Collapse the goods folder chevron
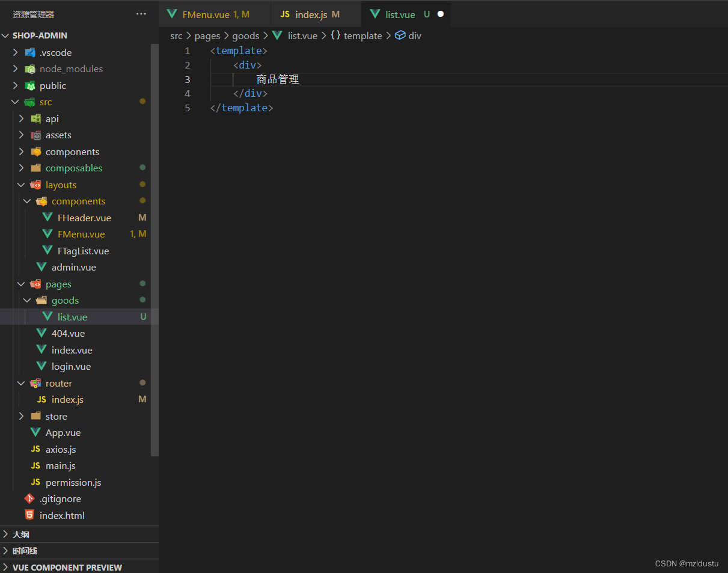 [28, 300]
